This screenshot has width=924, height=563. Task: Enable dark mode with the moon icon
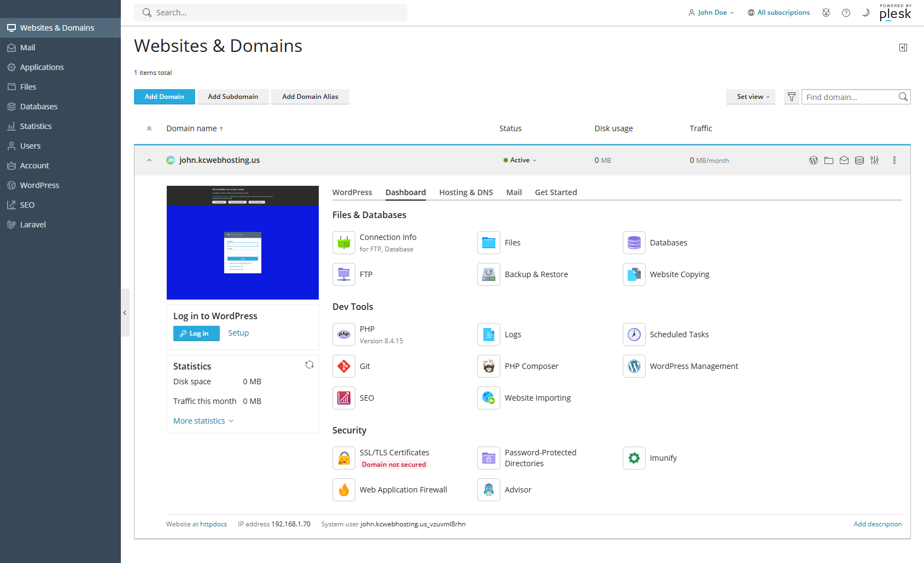point(865,12)
